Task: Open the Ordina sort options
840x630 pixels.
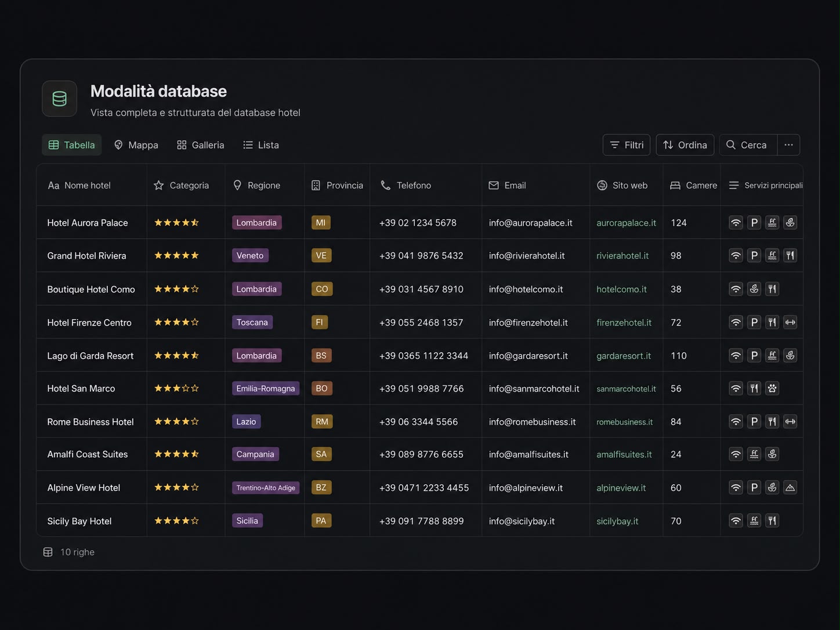Action: (685, 145)
